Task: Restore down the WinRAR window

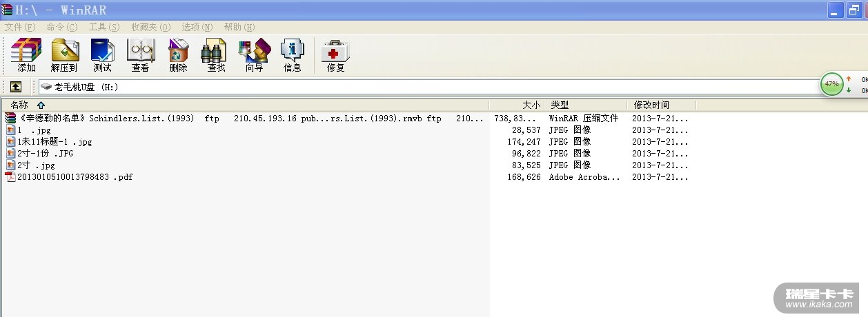Action: tap(854, 10)
